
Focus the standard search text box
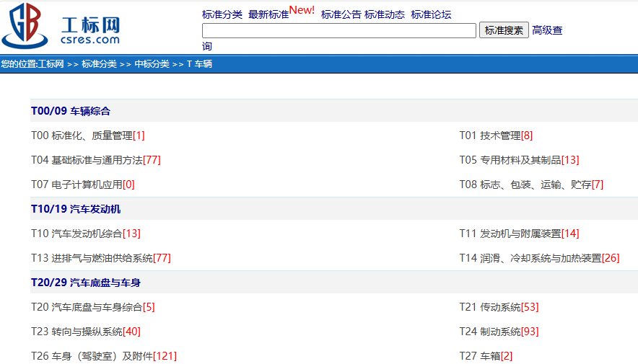click(x=338, y=30)
